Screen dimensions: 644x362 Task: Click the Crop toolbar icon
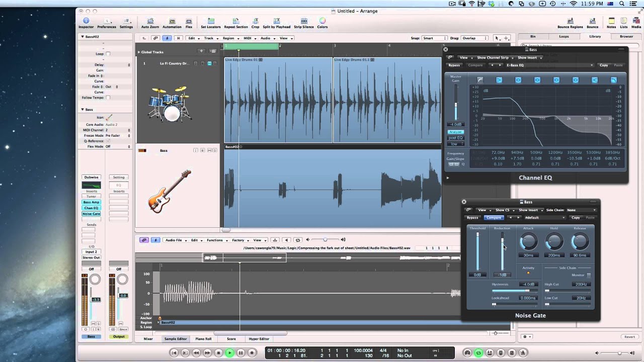(x=255, y=23)
